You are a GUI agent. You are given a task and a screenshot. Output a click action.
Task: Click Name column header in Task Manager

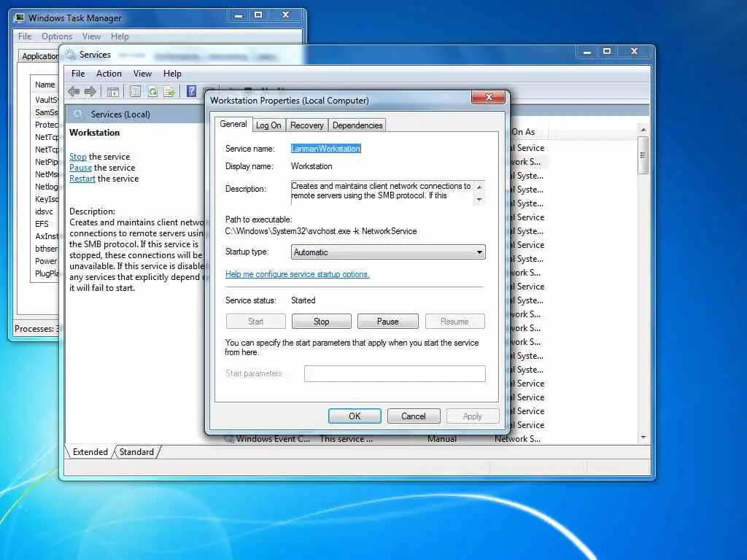pos(44,85)
